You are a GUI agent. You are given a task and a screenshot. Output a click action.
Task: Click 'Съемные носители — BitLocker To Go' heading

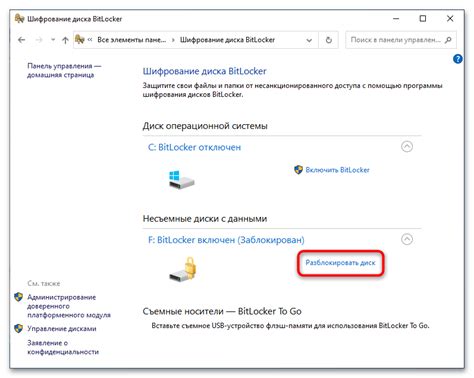(222, 311)
